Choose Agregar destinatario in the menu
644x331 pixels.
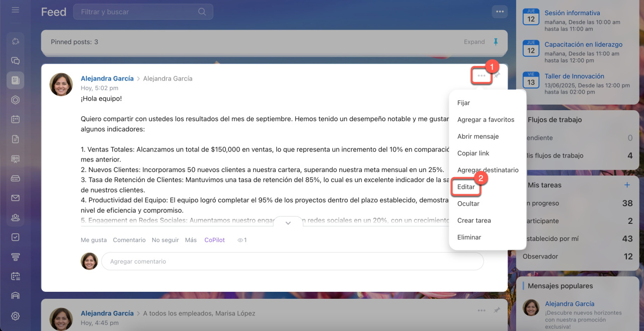(487, 170)
